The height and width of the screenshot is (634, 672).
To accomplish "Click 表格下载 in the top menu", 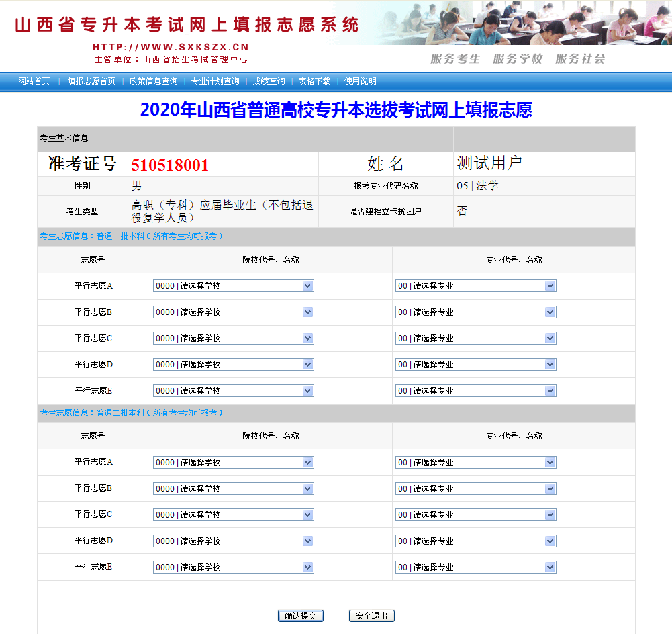I will click(x=314, y=81).
